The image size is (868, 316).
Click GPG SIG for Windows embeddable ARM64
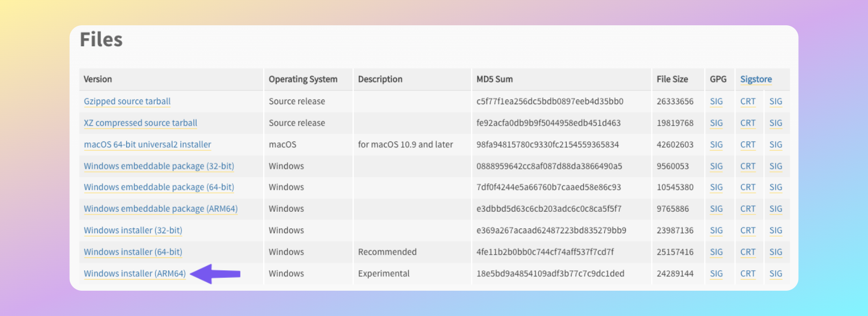click(x=716, y=209)
